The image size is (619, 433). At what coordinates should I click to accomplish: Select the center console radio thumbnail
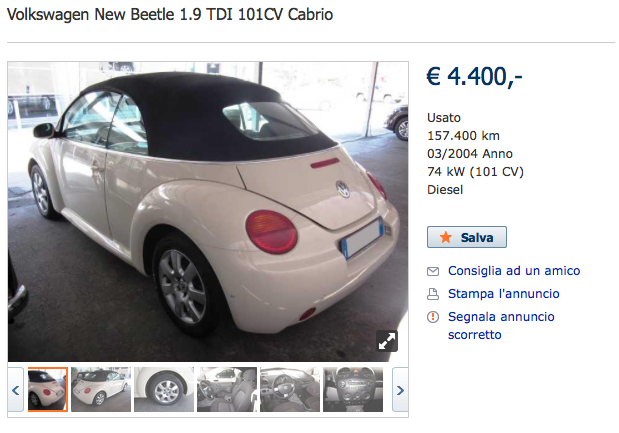(353, 390)
